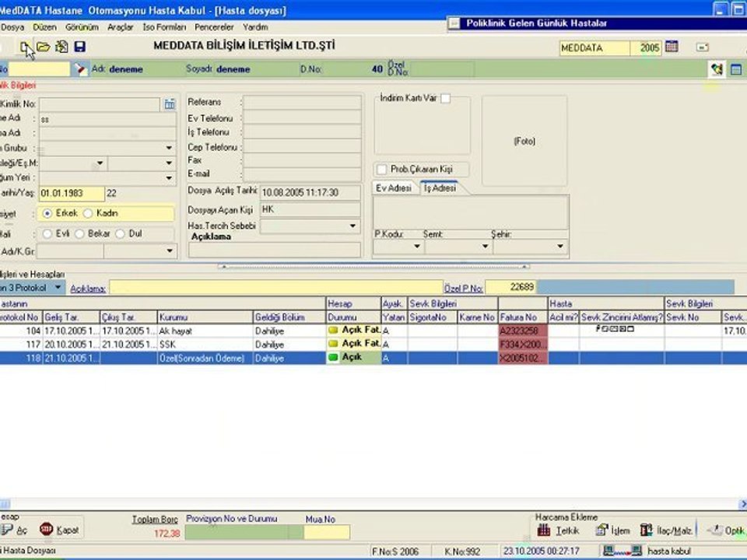747x560 pixels.
Task: Open the Görünüm menu
Action: click(x=82, y=27)
